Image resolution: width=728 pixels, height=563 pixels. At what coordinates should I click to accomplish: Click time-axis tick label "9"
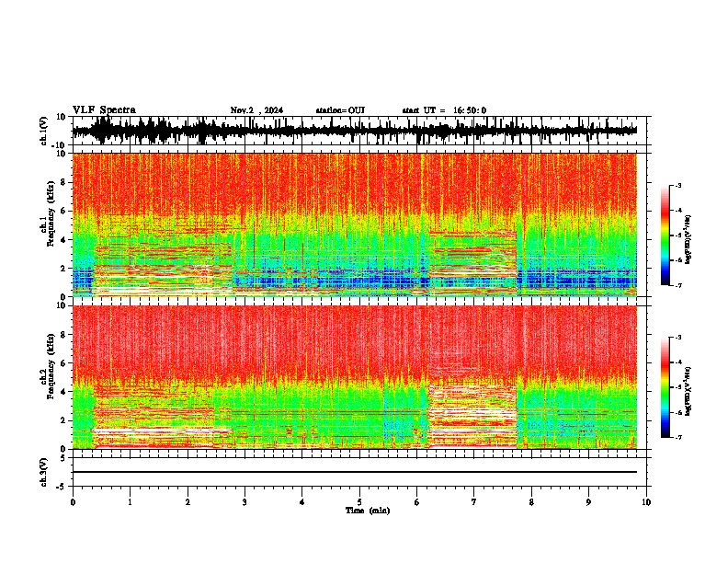588,502
